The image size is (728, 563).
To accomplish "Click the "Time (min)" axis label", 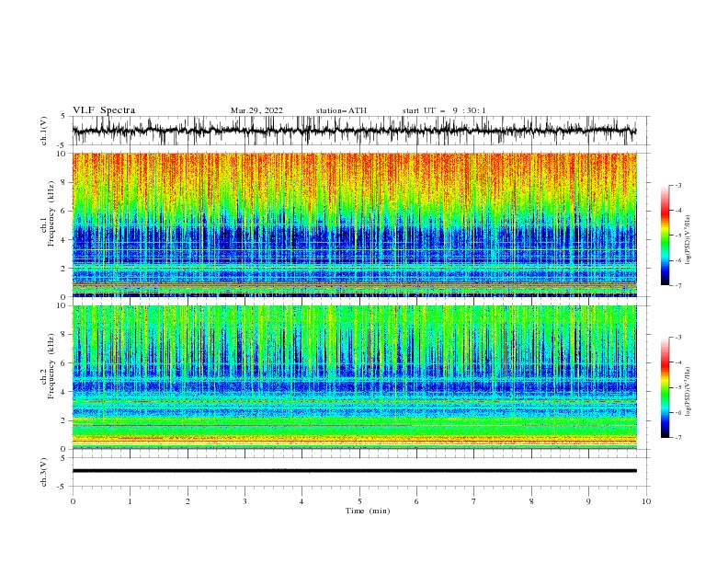I will click(x=368, y=511).
